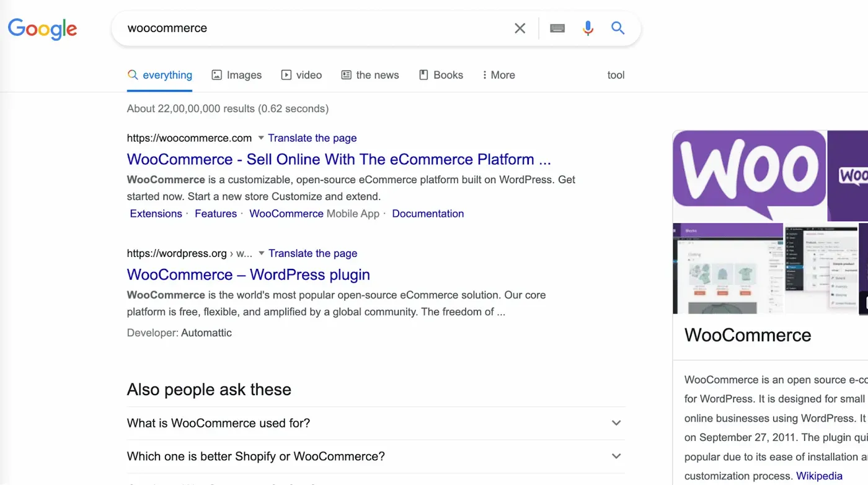Start voice search with the microphone icon
This screenshot has height=485, width=868.
click(x=588, y=28)
